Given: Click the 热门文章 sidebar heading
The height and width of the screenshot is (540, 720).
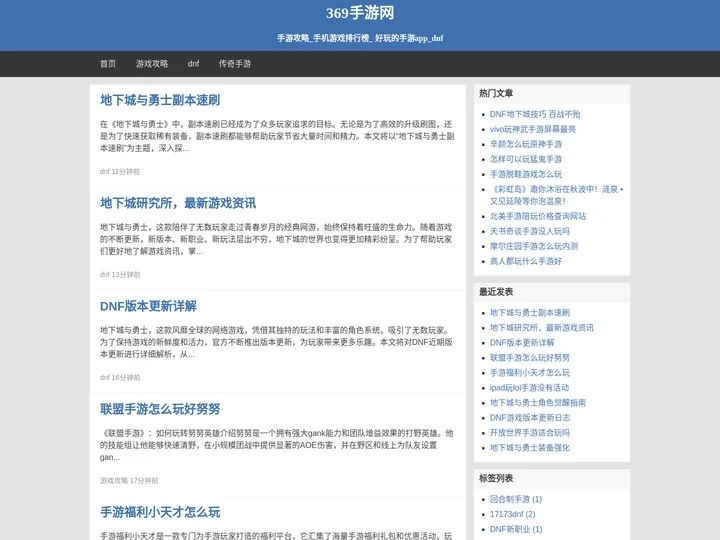Looking at the screenshot, I should (496, 93).
